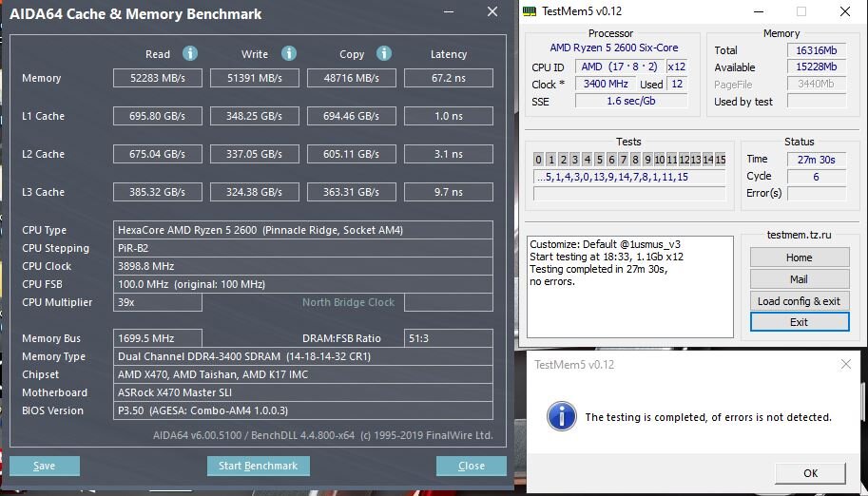Click the Mail button in TestMem5
Viewport: 868px width, 496px height.
click(x=799, y=279)
